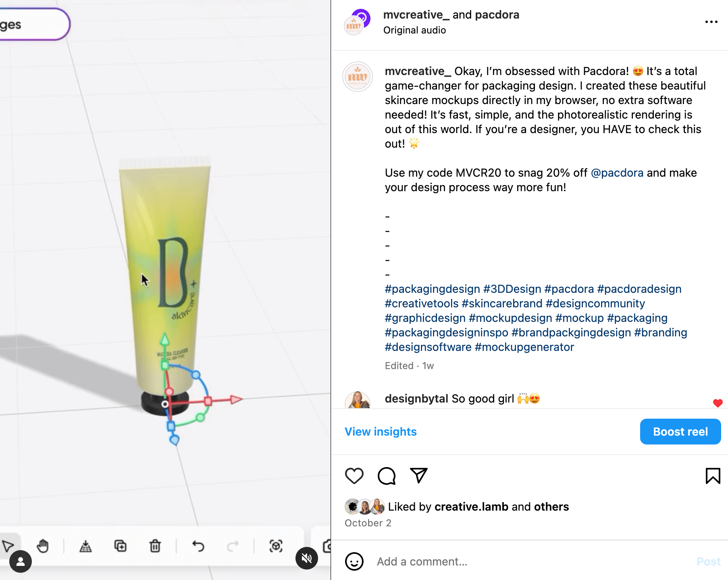Unmute the reel audio
728x580 pixels.
click(x=307, y=558)
